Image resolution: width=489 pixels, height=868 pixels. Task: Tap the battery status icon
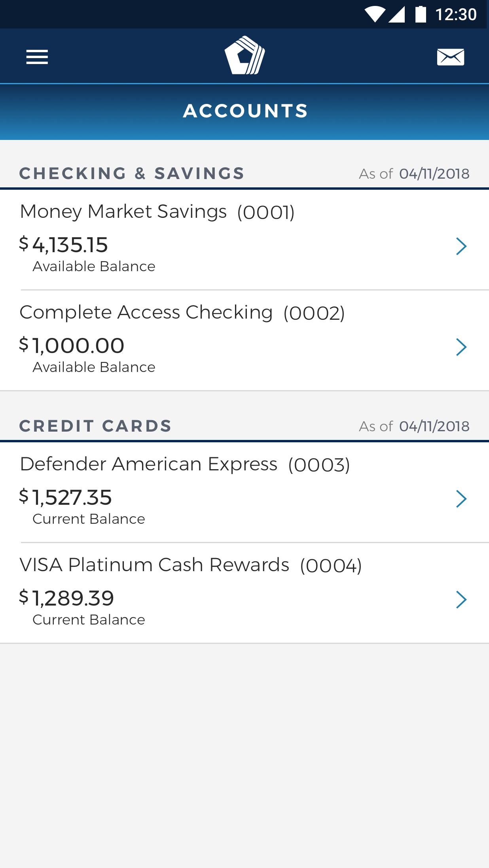[421, 14]
